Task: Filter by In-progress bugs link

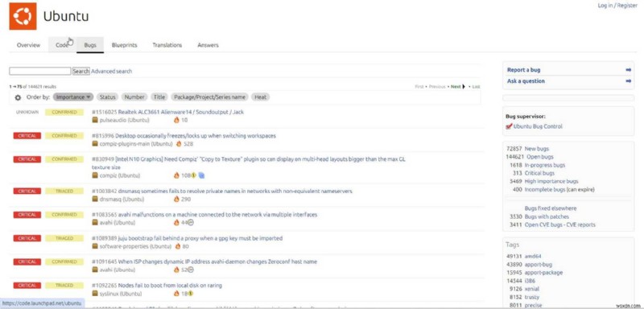Action: (545, 165)
